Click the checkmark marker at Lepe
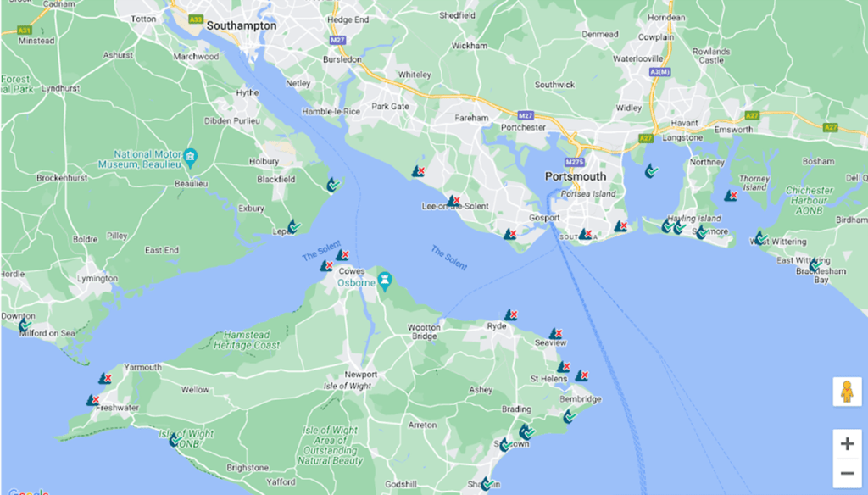 coord(293,227)
